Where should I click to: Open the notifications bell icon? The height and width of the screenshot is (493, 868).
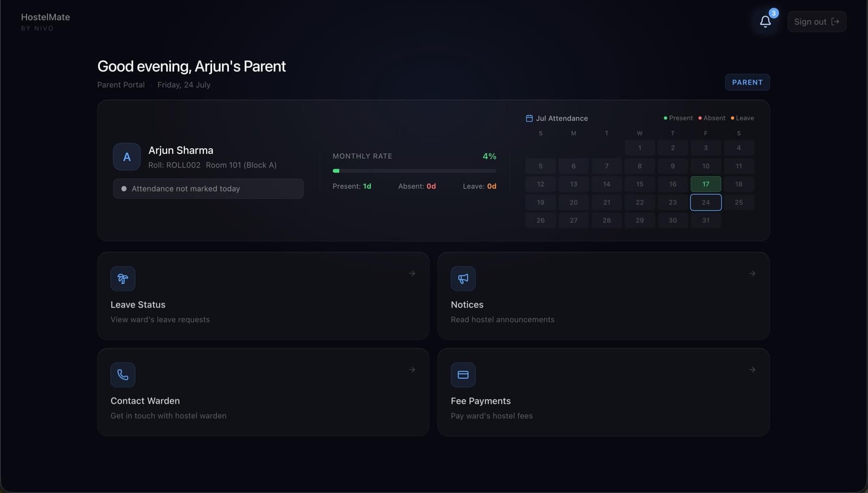click(x=765, y=22)
